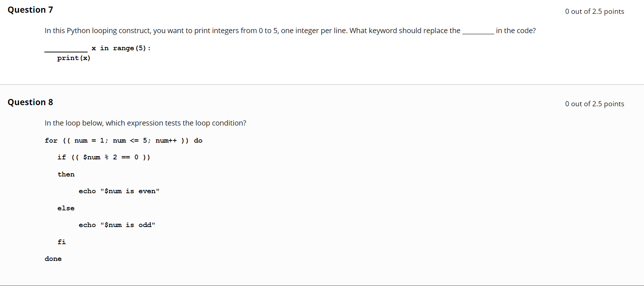
Task: Click the 'then' keyword line
Action: click(66, 174)
